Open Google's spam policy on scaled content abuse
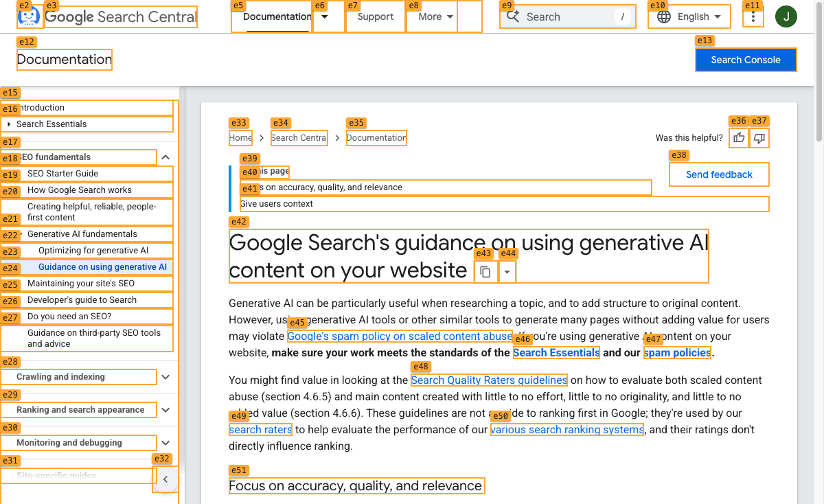The image size is (824, 504). pyautogui.click(x=400, y=336)
